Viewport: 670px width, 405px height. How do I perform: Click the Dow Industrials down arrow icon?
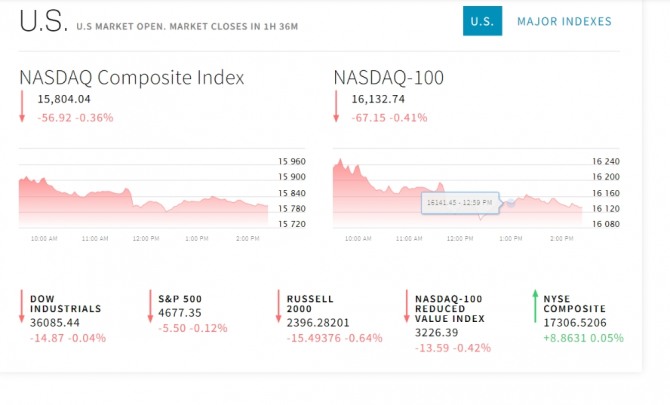[21, 306]
